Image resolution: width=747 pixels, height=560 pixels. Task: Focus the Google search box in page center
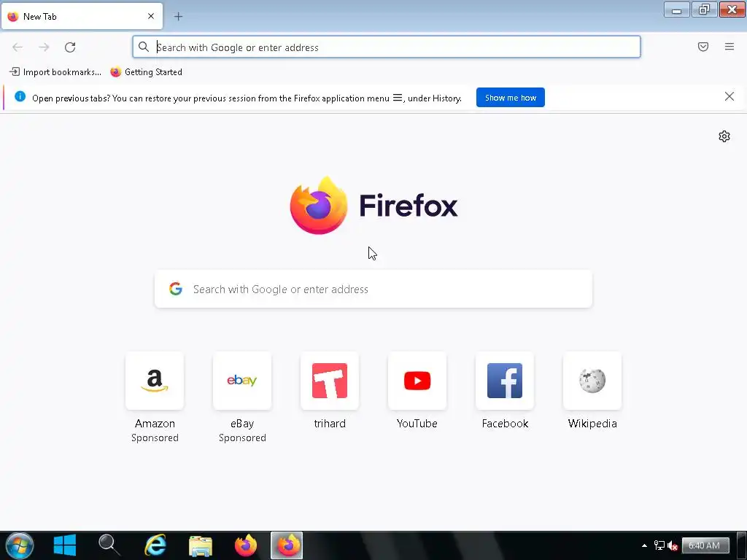coord(373,289)
